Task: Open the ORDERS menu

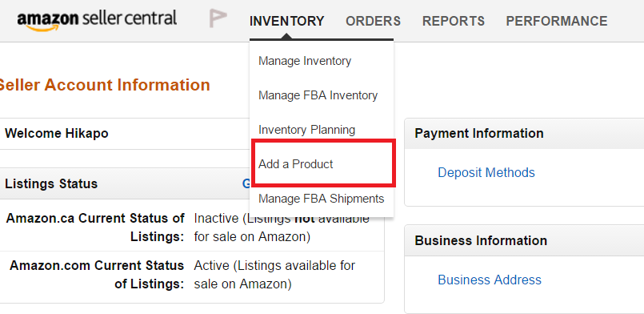Action: point(373,21)
